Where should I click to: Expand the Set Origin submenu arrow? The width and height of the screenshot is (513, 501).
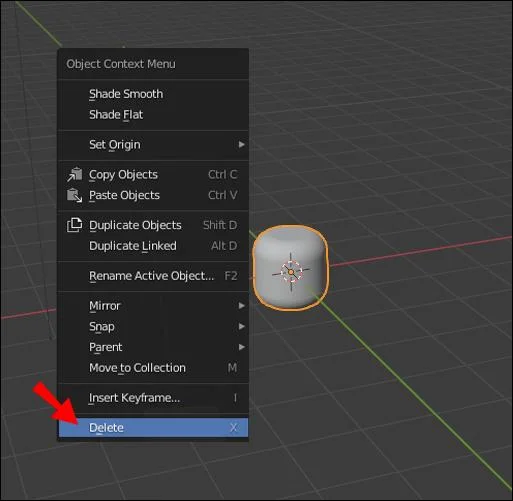click(242, 144)
